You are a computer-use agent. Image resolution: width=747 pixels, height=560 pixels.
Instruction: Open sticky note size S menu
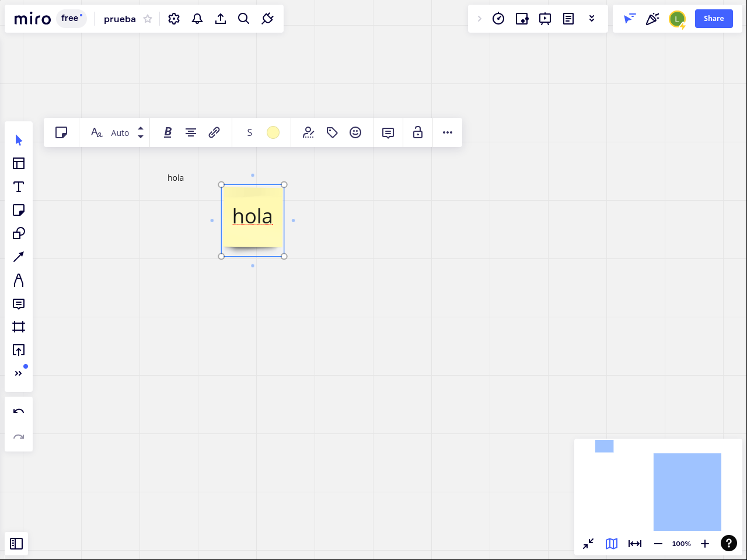pos(250,132)
